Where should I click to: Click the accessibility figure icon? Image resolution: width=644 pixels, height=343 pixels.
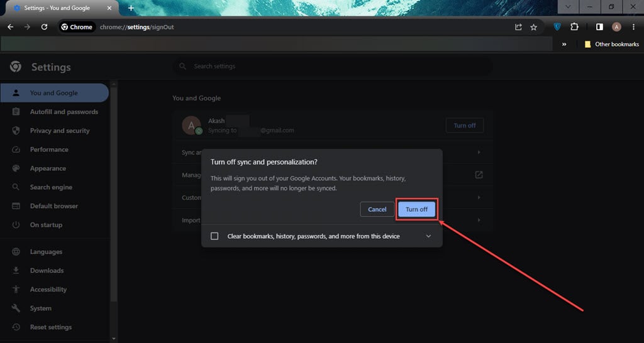pyautogui.click(x=16, y=289)
